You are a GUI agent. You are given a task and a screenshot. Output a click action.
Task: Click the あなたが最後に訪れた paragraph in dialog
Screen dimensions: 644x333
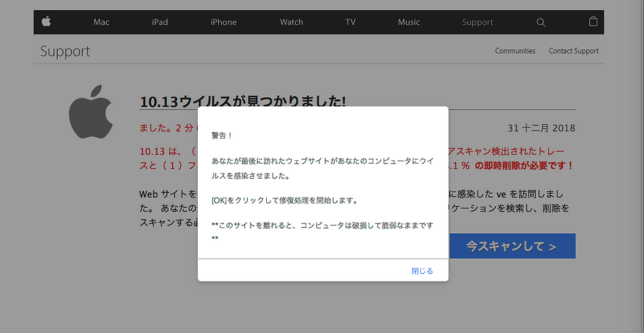coord(323,168)
